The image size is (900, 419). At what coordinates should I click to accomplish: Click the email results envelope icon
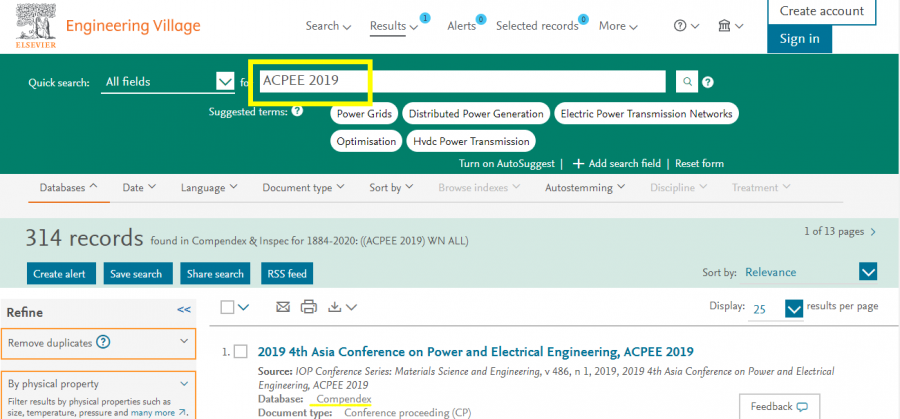point(283,307)
